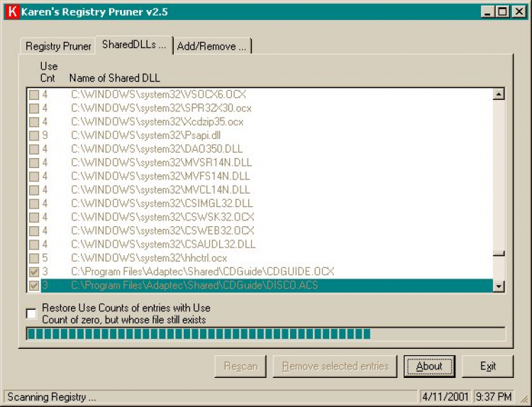The height and width of the screenshot is (407, 532).
Task: Check the Psapi.dll entry box
Action: click(34, 135)
